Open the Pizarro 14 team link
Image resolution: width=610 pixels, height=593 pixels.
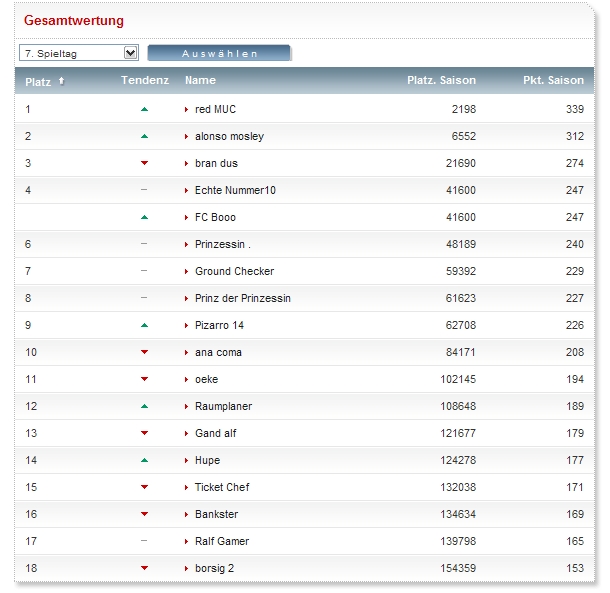pyautogui.click(x=219, y=325)
